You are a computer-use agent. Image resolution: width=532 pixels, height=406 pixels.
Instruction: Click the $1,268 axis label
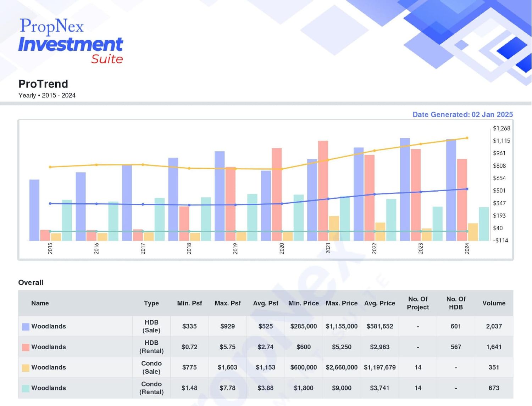click(x=501, y=128)
